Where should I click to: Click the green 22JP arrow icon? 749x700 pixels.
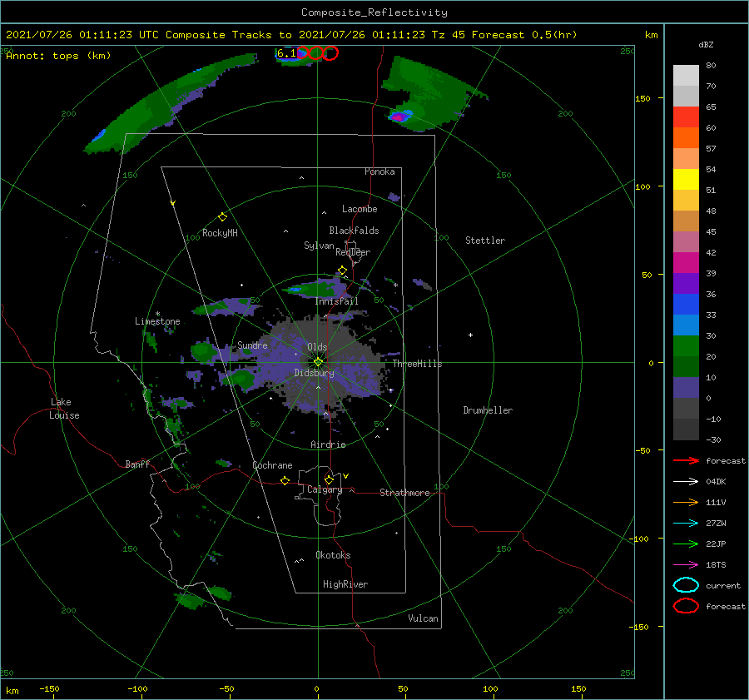click(686, 544)
